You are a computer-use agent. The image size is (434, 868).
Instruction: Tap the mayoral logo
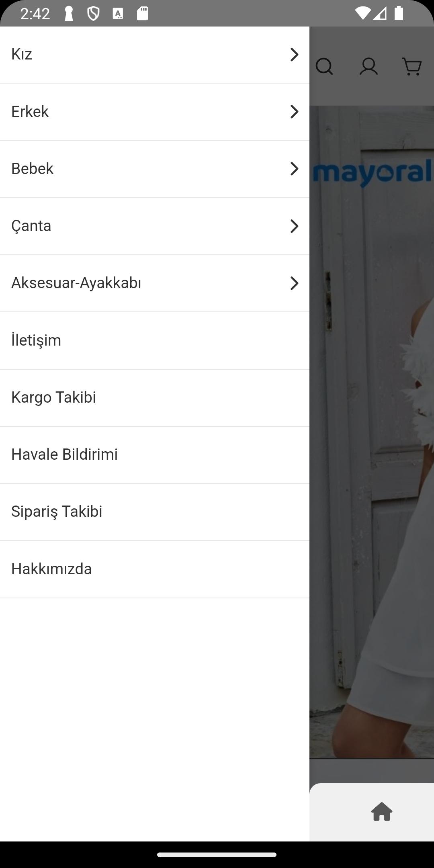click(x=373, y=173)
